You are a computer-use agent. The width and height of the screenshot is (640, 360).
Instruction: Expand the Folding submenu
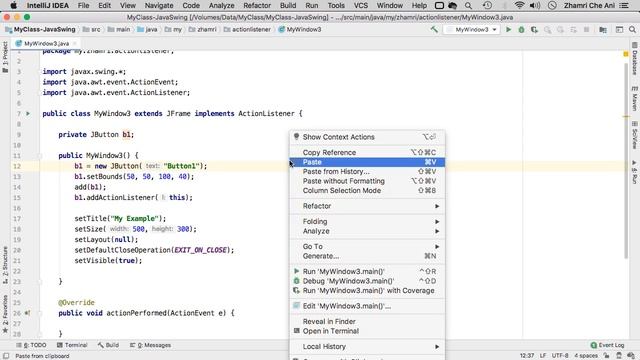pos(367,222)
